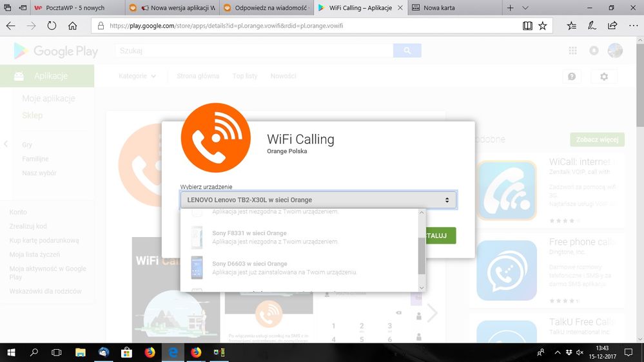This screenshot has width=644, height=362.
Task: Close the WiFi Calling tab
Action: coord(400,8)
